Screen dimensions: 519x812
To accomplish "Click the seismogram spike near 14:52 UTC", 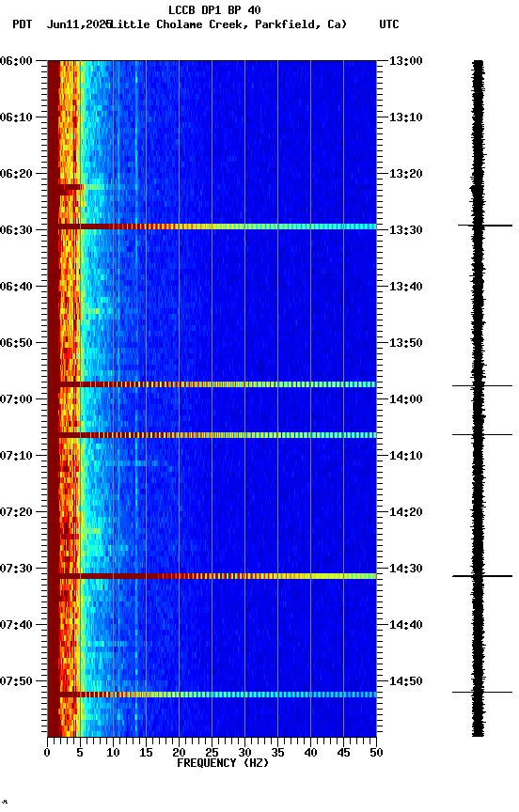I will 482,692.
